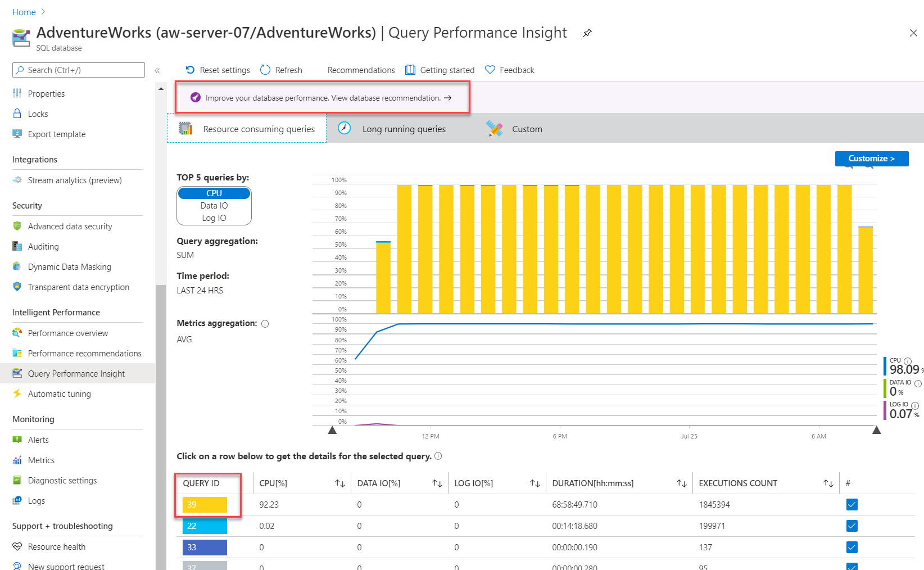This screenshot has height=570, width=924.
Task: Click the Export template icon
Action: point(17,134)
